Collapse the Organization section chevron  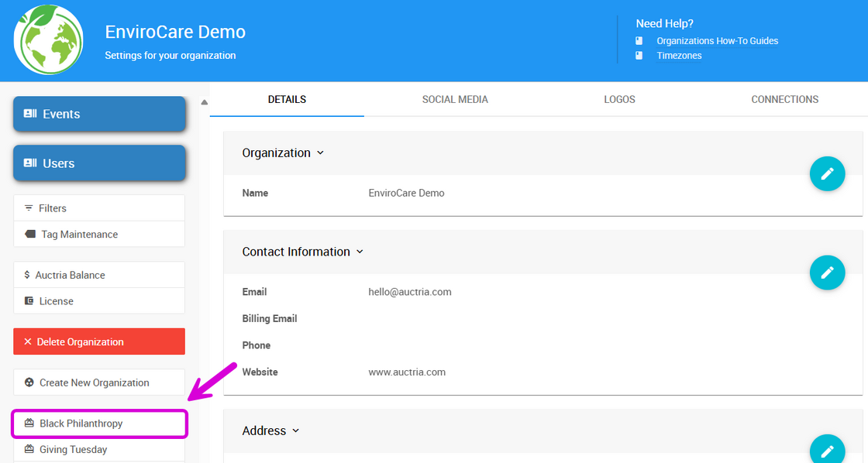click(x=320, y=153)
